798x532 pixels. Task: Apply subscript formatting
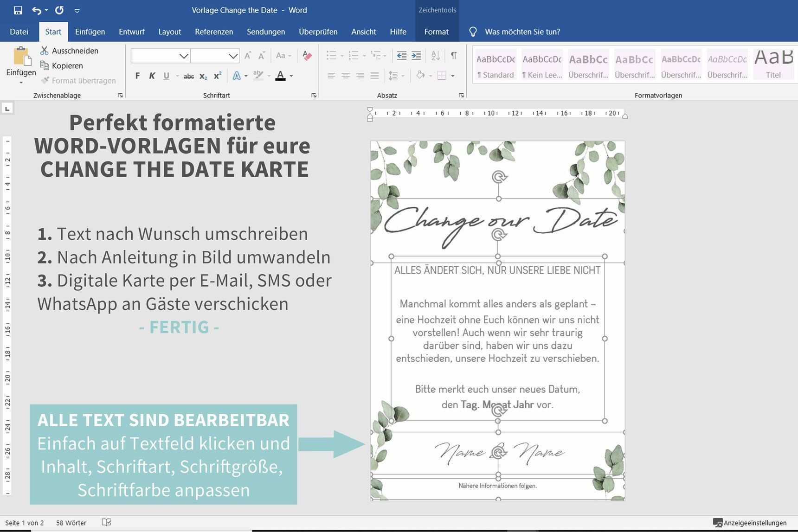(203, 76)
